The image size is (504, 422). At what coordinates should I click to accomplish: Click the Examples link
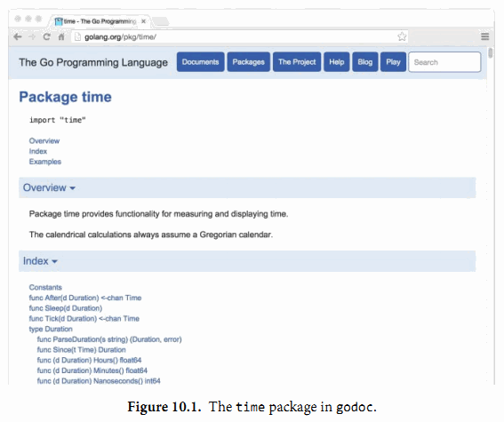[x=45, y=162]
